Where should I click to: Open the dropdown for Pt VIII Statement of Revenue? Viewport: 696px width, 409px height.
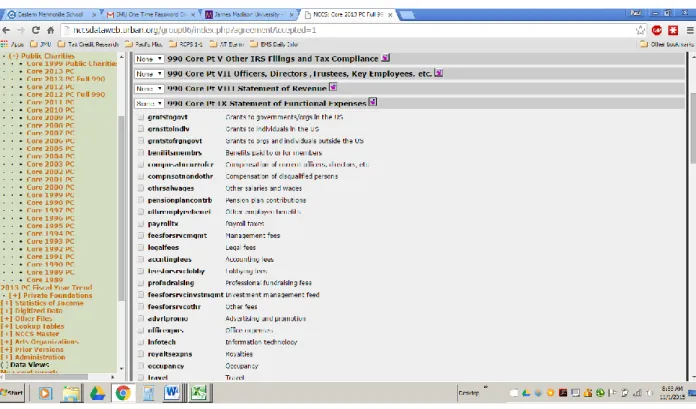coord(149,89)
